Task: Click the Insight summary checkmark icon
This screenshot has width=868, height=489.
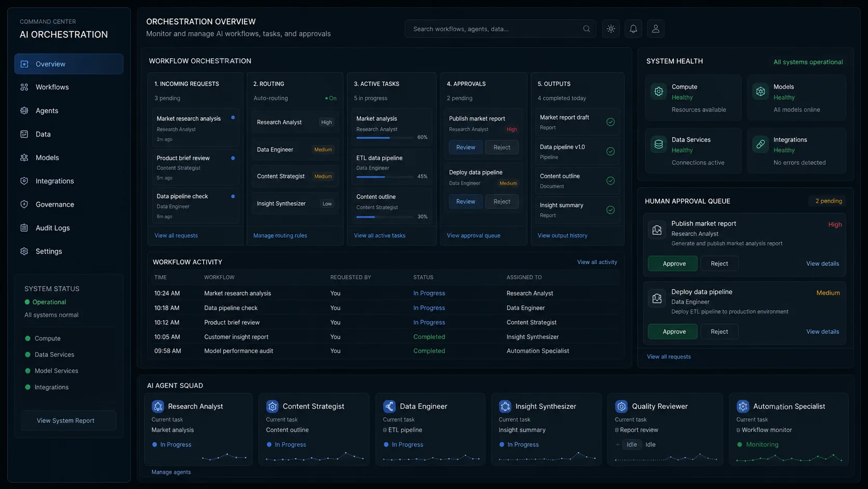Action: click(x=611, y=210)
